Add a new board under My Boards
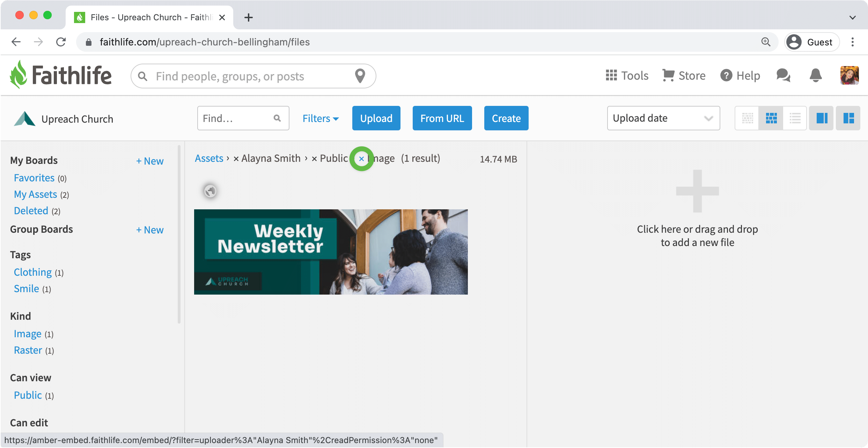The width and height of the screenshot is (868, 448). [x=150, y=161]
